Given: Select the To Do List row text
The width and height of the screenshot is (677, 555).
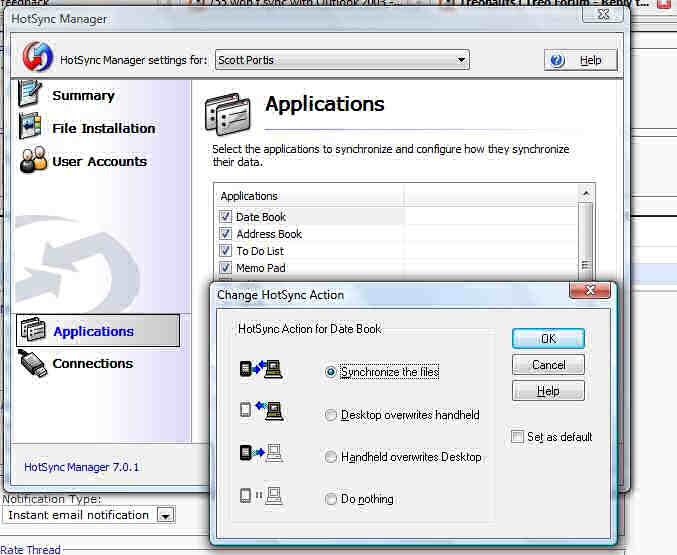Looking at the screenshot, I should pyautogui.click(x=260, y=251).
